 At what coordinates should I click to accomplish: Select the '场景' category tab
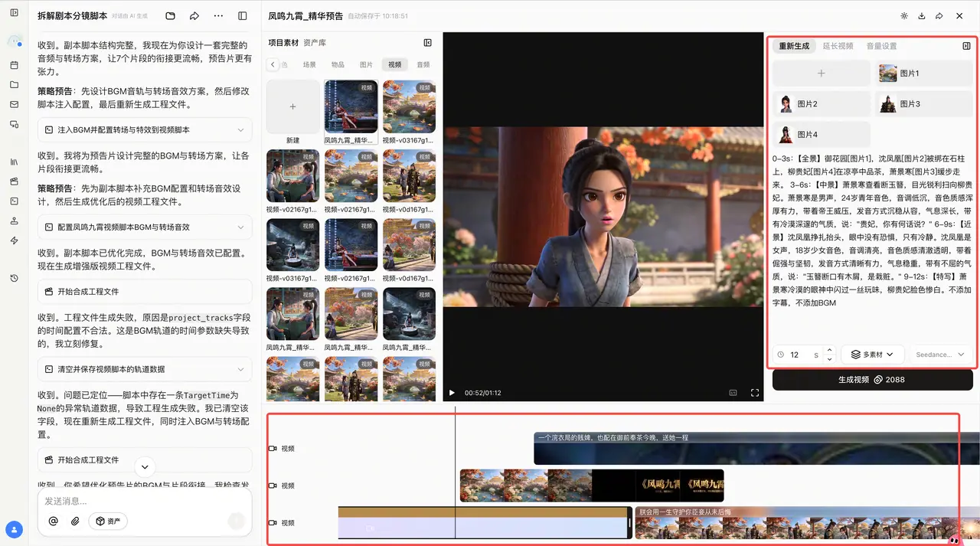309,65
